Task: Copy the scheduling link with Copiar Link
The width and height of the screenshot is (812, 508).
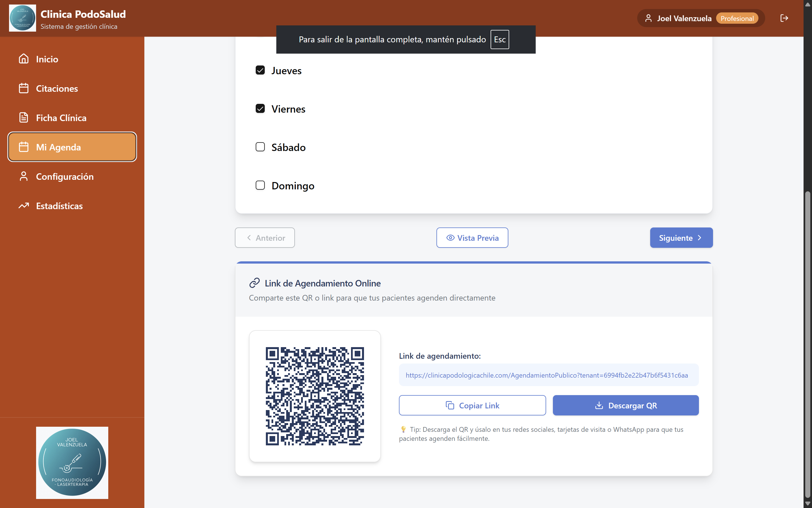Action: pyautogui.click(x=472, y=405)
